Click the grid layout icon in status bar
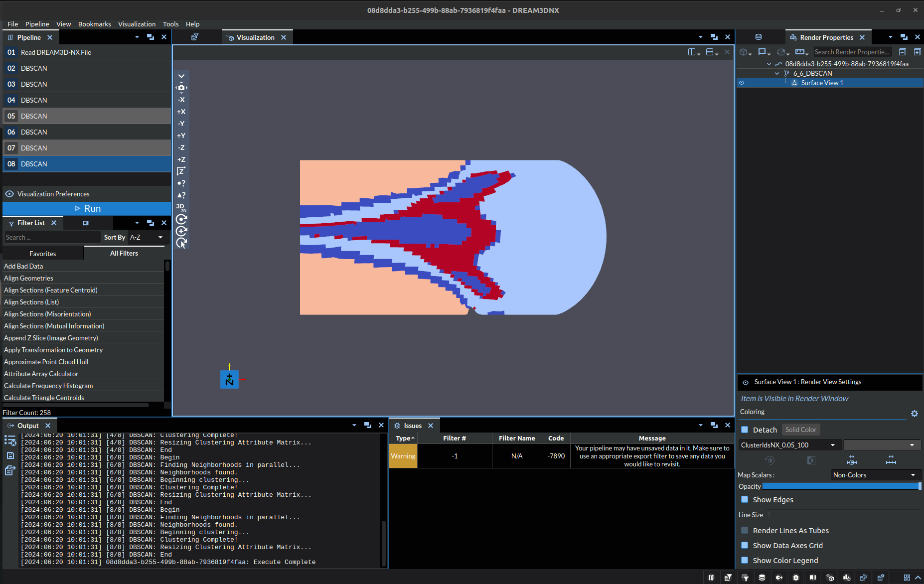This screenshot has height=584, width=924. tap(907, 578)
